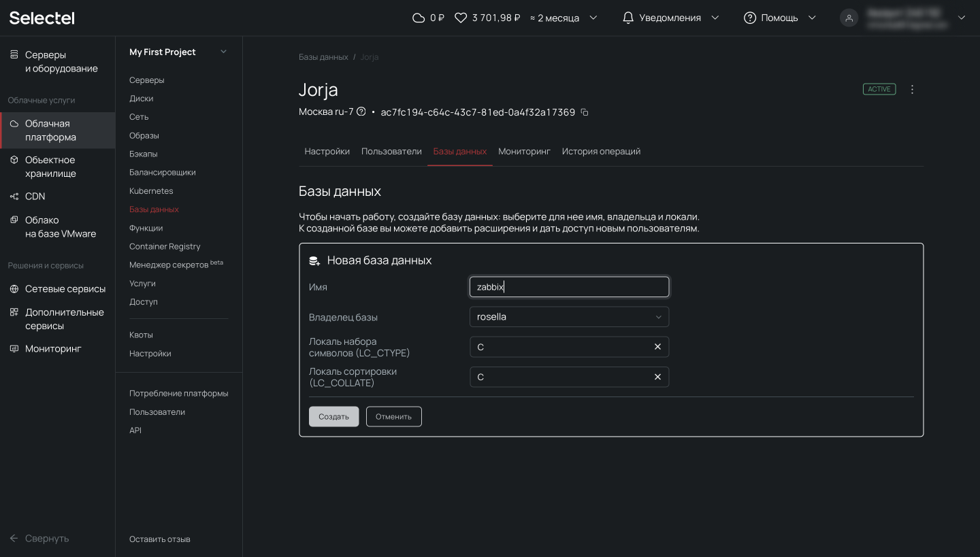Click the cloud balance icon showing 0 ₽
The height and width of the screenshot is (557, 980).
[x=419, y=17]
